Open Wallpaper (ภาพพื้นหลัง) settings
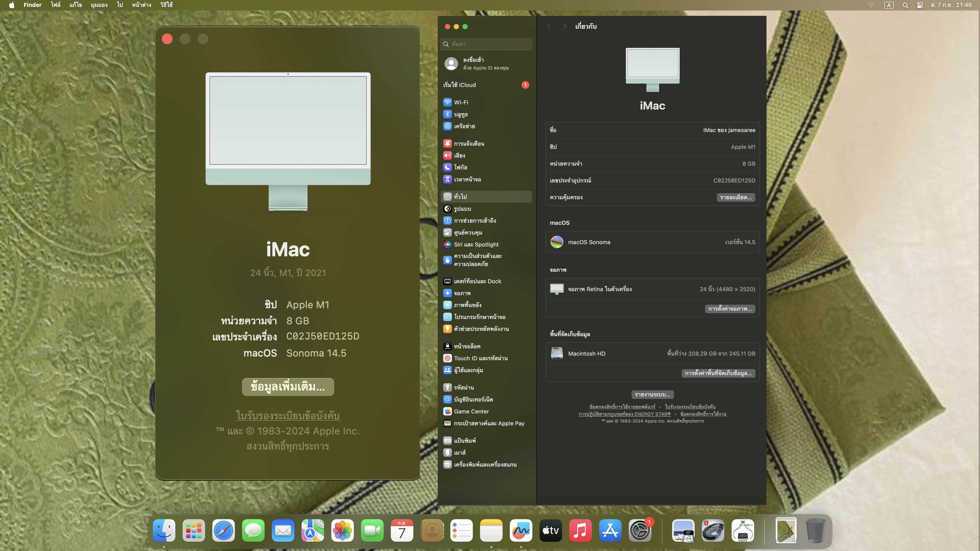This screenshot has height=551, width=980. [486, 305]
